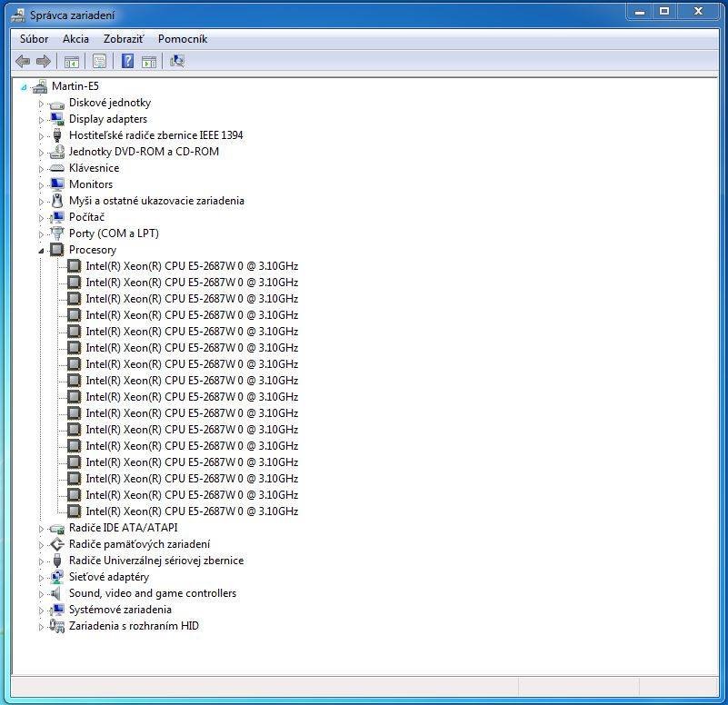Click the Diskové jednotky drive icon
Viewport: 728px width, 705px height.
(x=56, y=104)
